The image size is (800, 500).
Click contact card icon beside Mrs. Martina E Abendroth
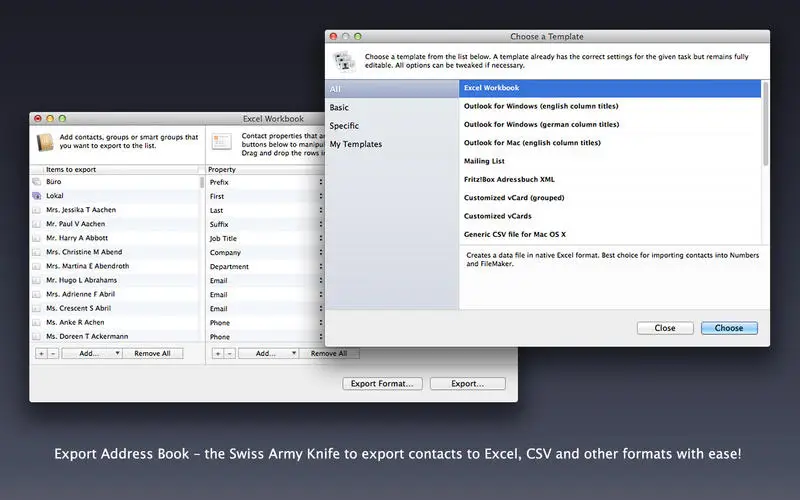(36, 266)
